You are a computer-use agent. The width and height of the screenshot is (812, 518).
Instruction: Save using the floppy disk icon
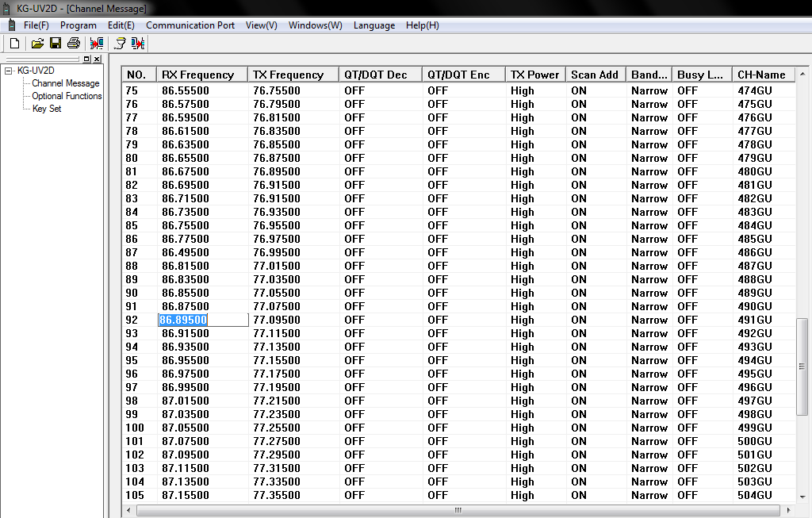[x=56, y=43]
